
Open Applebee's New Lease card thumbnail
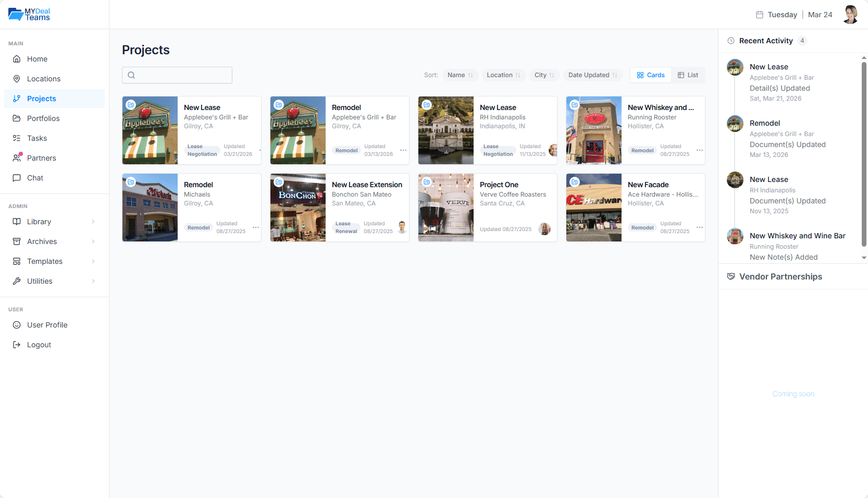click(150, 130)
